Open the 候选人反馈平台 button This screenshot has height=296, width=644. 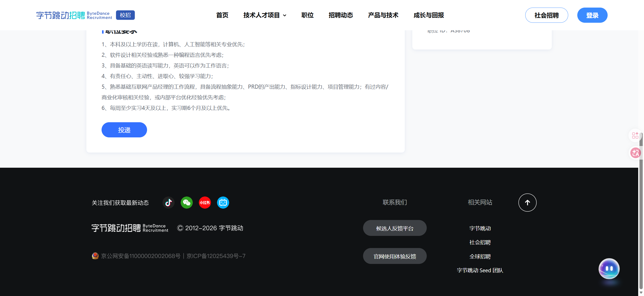[x=395, y=228]
